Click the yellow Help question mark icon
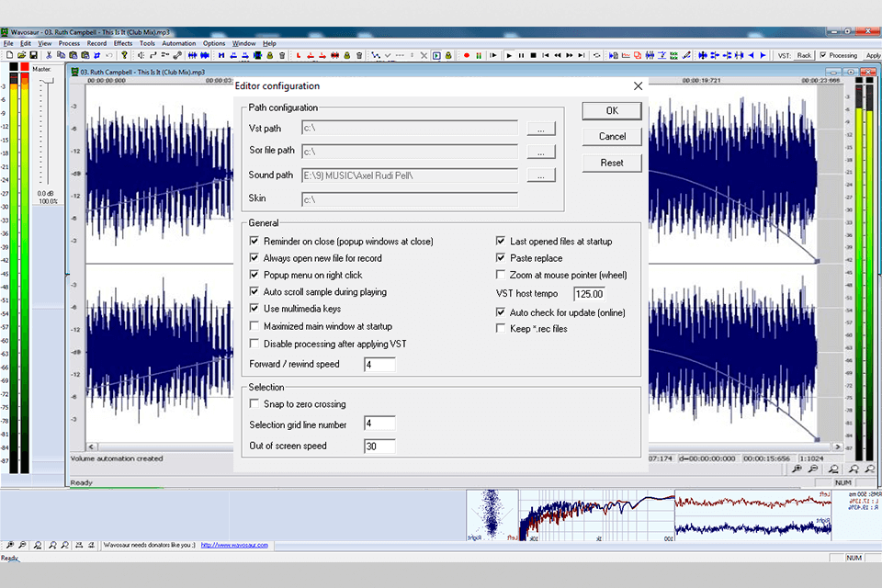This screenshot has width=882, height=588. (x=124, y=55)
